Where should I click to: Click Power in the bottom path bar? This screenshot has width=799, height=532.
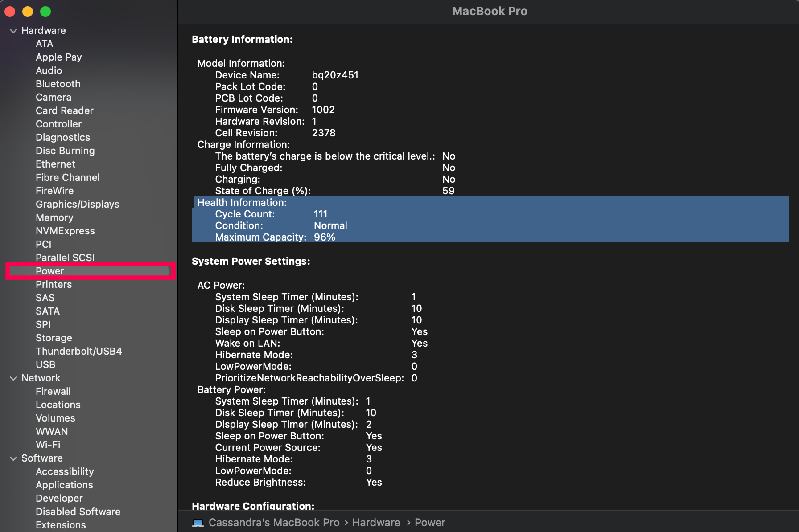coord(429,522)
